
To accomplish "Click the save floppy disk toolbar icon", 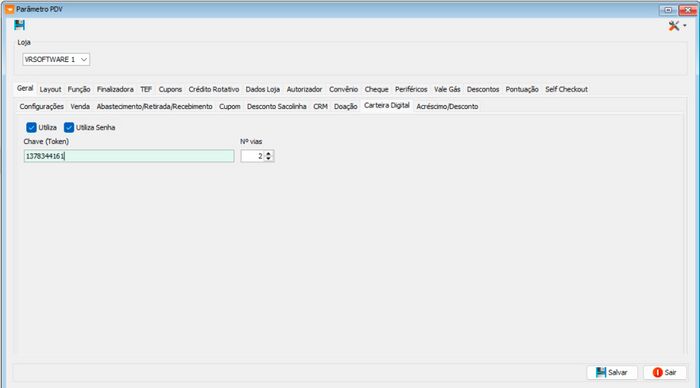I will tap(19, 25).
